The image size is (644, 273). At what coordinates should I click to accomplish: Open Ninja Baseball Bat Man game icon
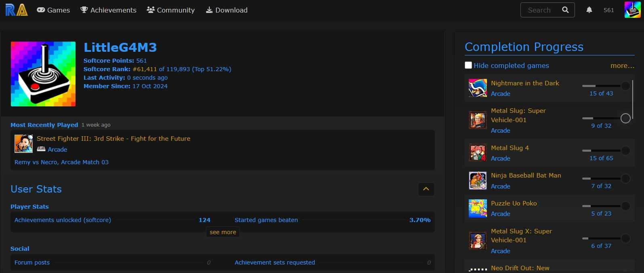[478, 181]
